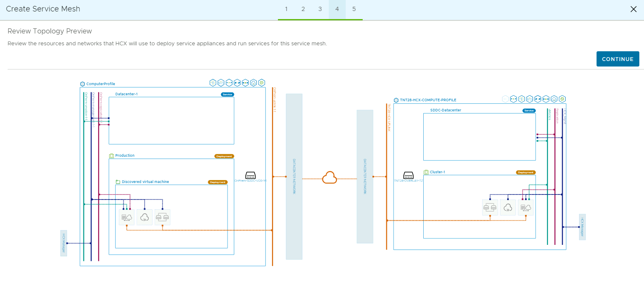
Task: Select the Production cluster icon
Action: [111, 155]
